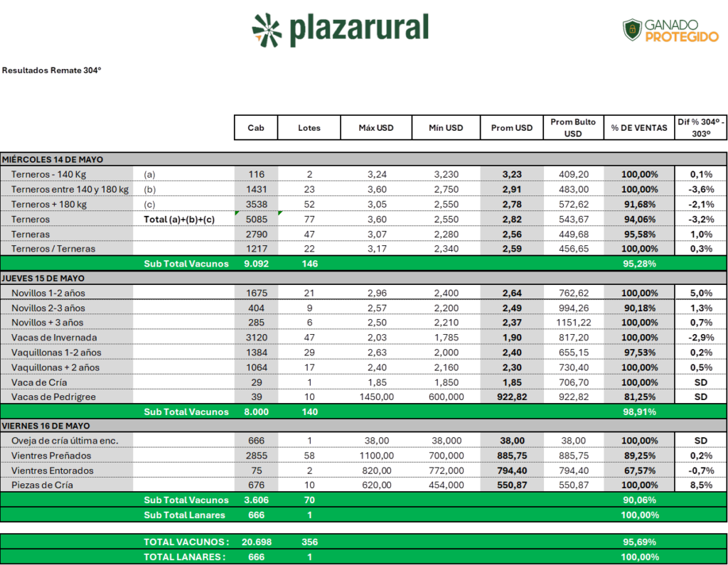Viewport: 728px width, 565px height.
Task: Select the total sales percentage 95,69%
Action: click(639, 542)
